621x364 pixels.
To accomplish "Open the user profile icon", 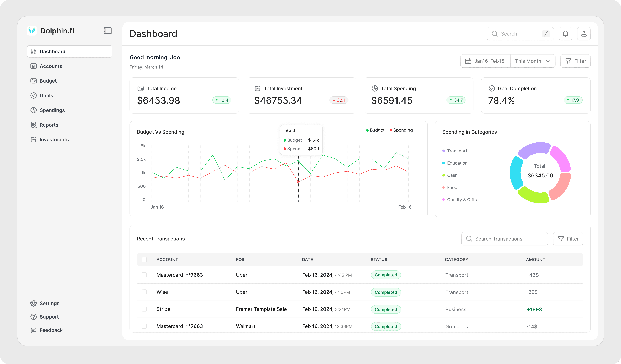I will click(x=584, y=34).
